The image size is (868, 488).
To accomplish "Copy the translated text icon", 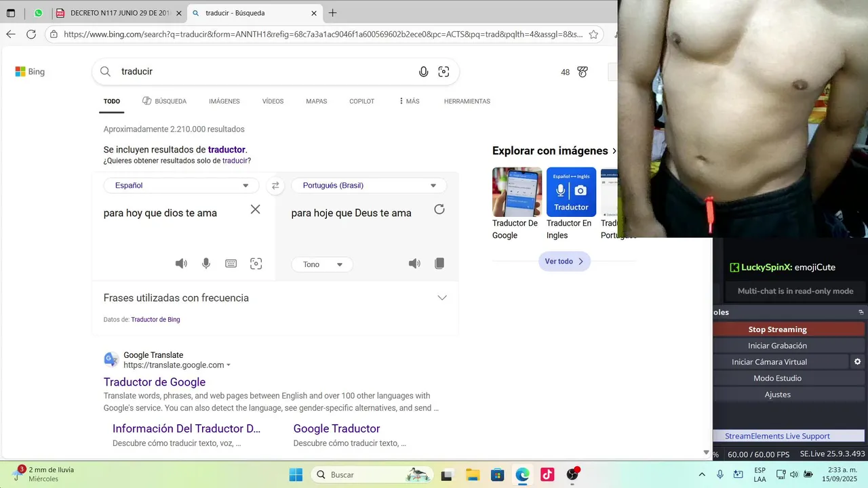I will pos(439,264).
